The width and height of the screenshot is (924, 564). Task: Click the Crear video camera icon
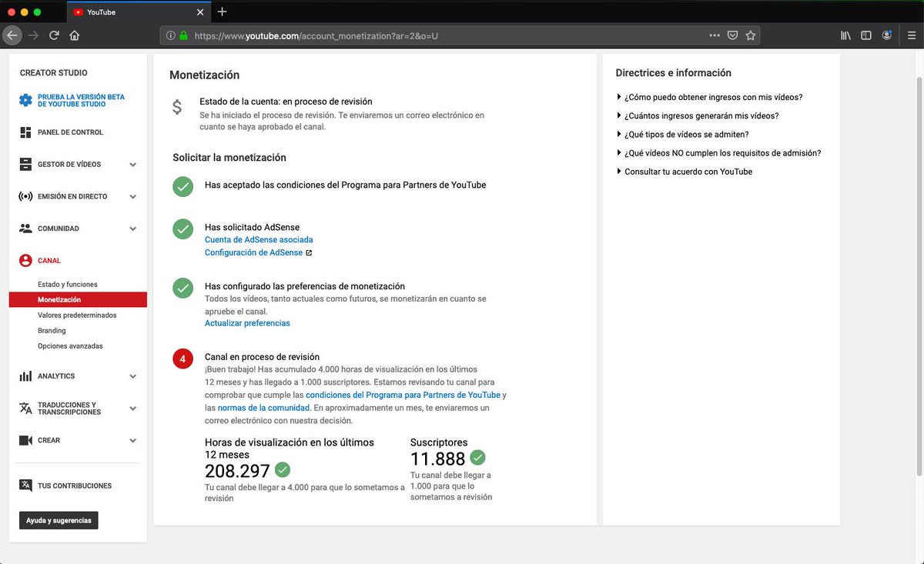coord(25,440)
